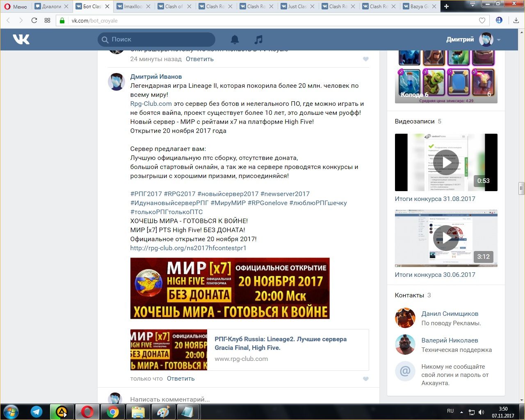525x420 pixels.
Task: Open the music player note icon
Action: point(258,39)
